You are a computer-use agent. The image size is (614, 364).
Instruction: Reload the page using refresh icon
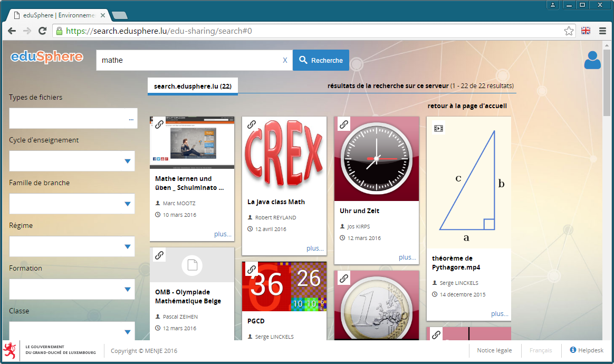(x=43, y=31)
